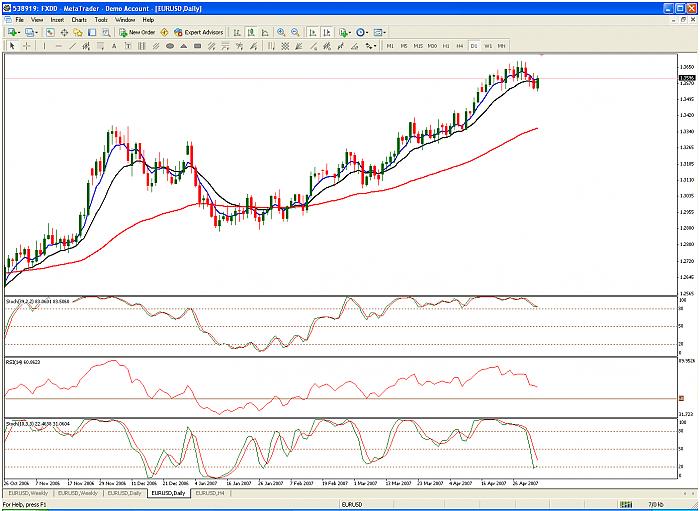
Task: Open the View menu
Action: pyautogui.click(x=37, y=20)
